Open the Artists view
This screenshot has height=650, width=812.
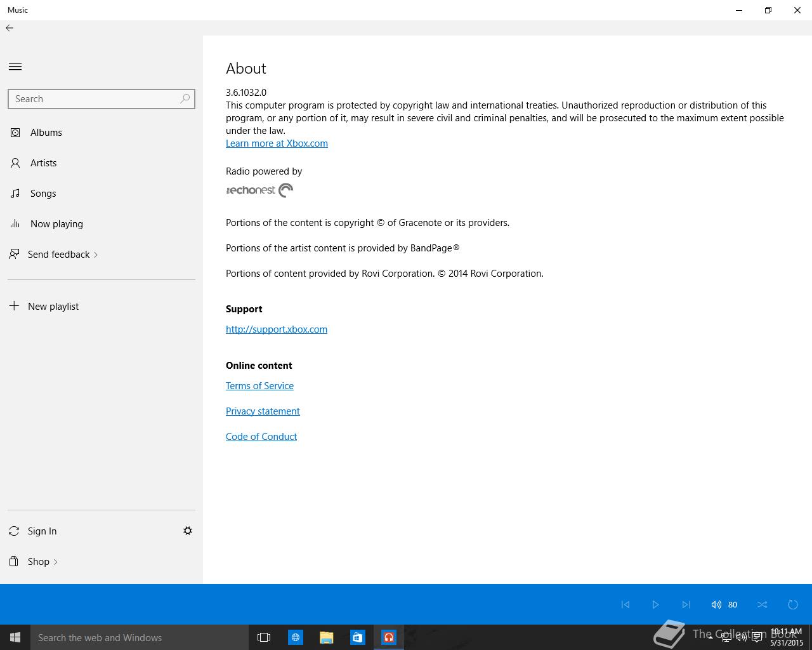(44, 163)
